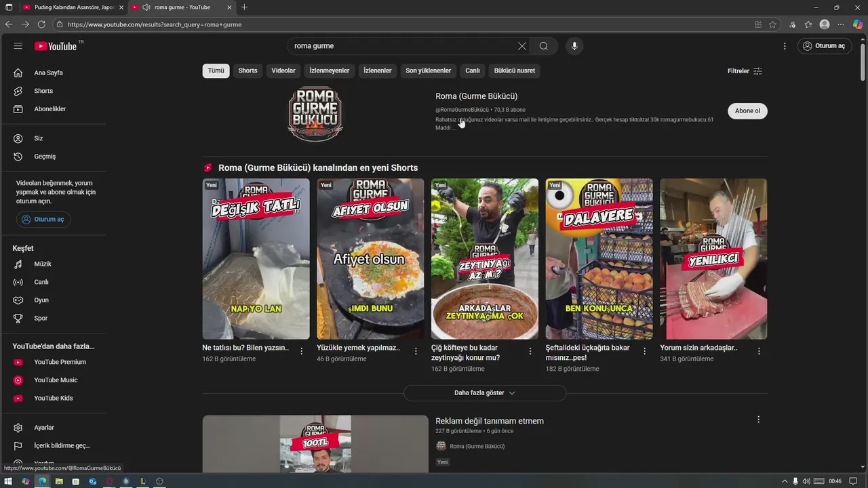868x488 pixels.
Task: Expand Daha fazla göster for more Shorts
Action: tap(485, 393)
